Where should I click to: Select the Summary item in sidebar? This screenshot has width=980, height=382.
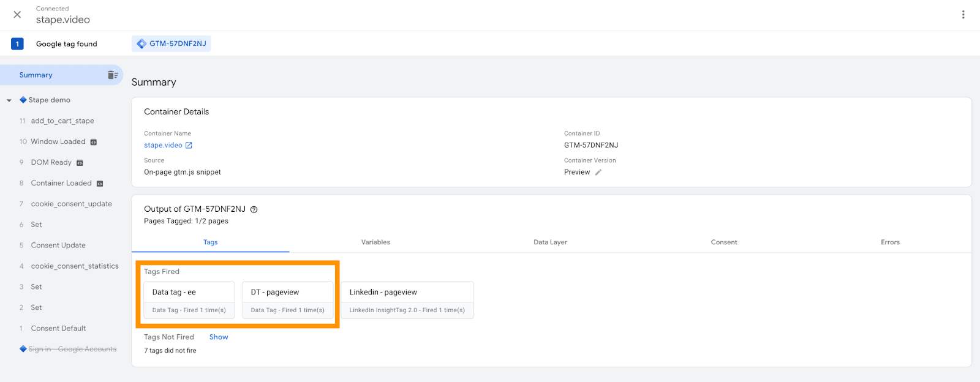pos(61,75)
